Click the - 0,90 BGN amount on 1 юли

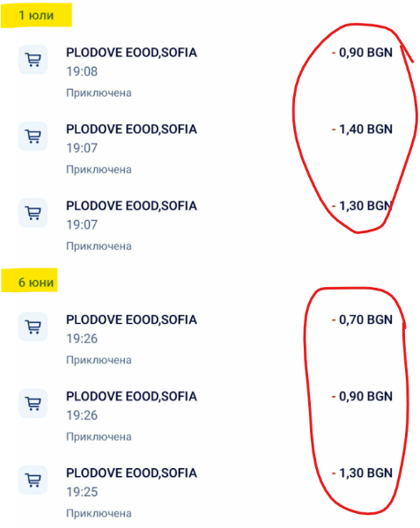[x=362, y=53]
